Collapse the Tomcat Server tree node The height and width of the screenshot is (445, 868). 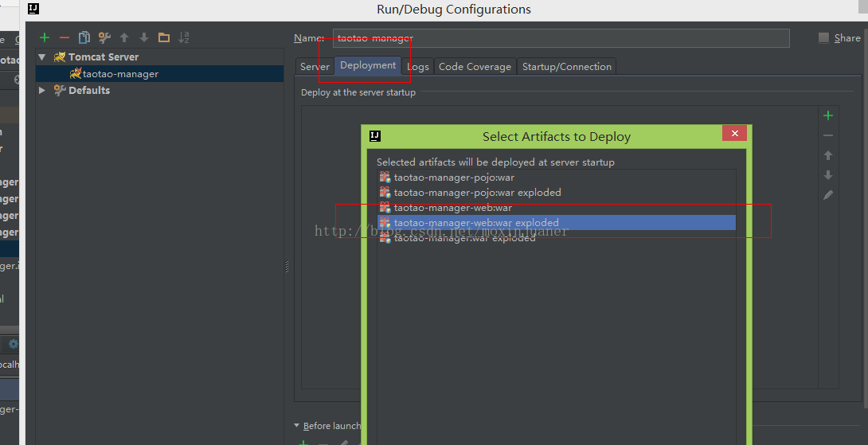pos(42,57)
